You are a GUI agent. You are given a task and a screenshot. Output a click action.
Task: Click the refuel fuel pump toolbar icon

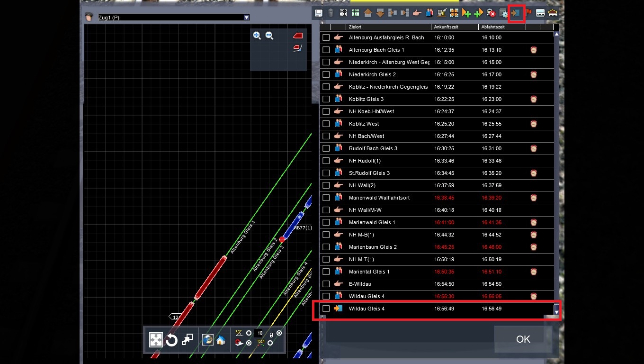coord(442,13)
